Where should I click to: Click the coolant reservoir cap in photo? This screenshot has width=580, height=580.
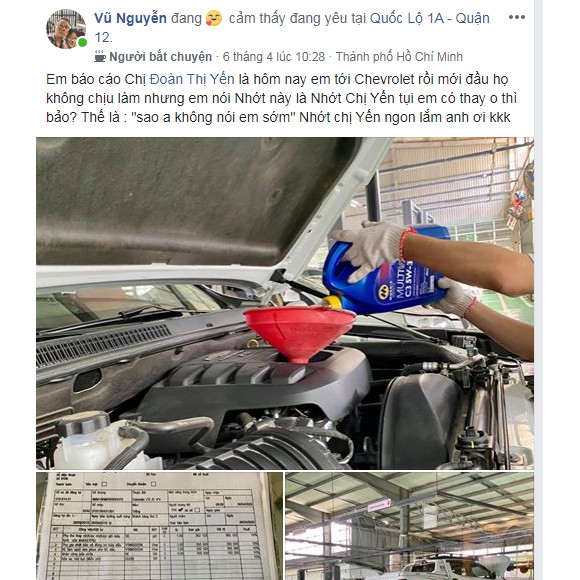tap(84, 423)
